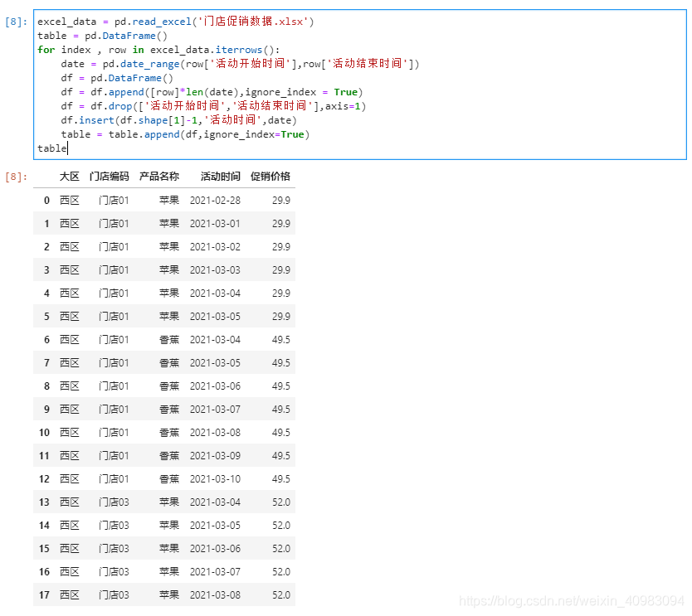
Task: Click the 促销价格 column header
Action: (x=270, y=177)
